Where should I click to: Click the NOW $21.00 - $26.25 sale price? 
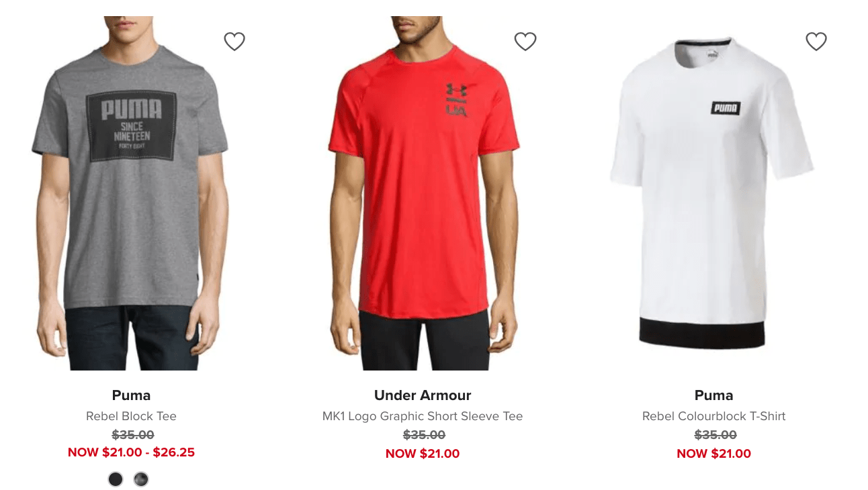click(131, 452)
